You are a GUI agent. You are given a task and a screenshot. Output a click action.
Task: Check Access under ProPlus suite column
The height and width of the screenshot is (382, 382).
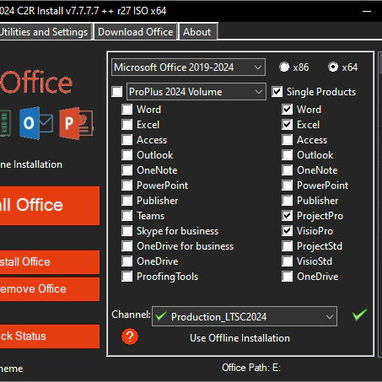click(x=127, y=140)
